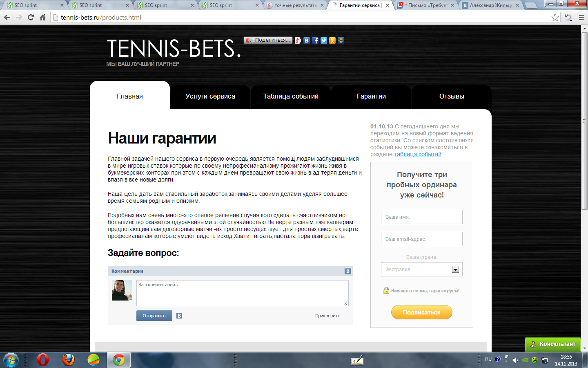
Task: Share page on Twitter icon
Action: (x=324, y=40)
